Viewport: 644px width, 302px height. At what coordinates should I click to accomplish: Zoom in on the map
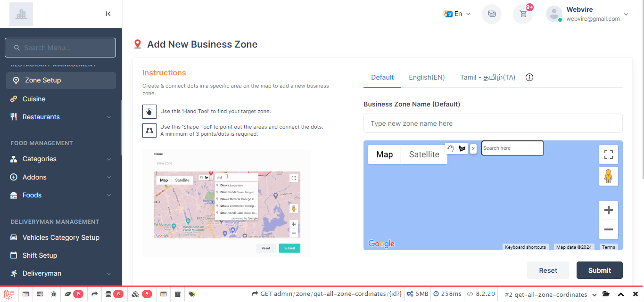pos(608,210)
